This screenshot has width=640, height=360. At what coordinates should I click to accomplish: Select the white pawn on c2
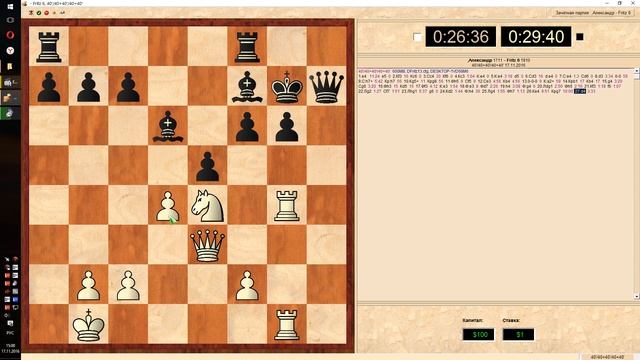[128, 285]
